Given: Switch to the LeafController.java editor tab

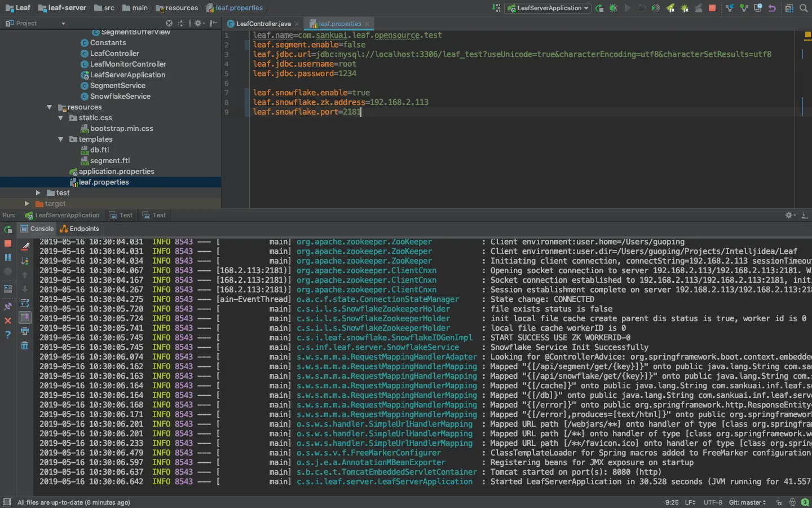Looking at the screenshot, I should coord(263,24).
